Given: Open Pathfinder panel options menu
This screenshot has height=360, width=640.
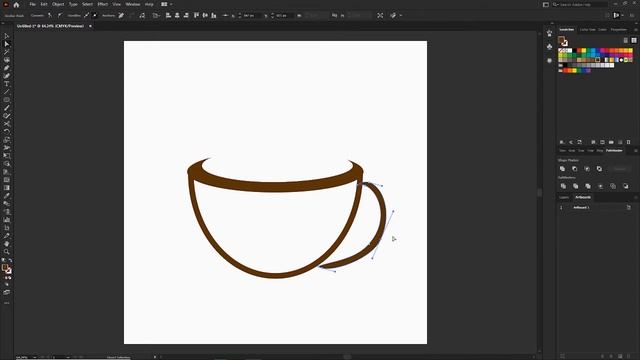Looking at the screenshot, I should pyautogui.click(x=636, y=151).
